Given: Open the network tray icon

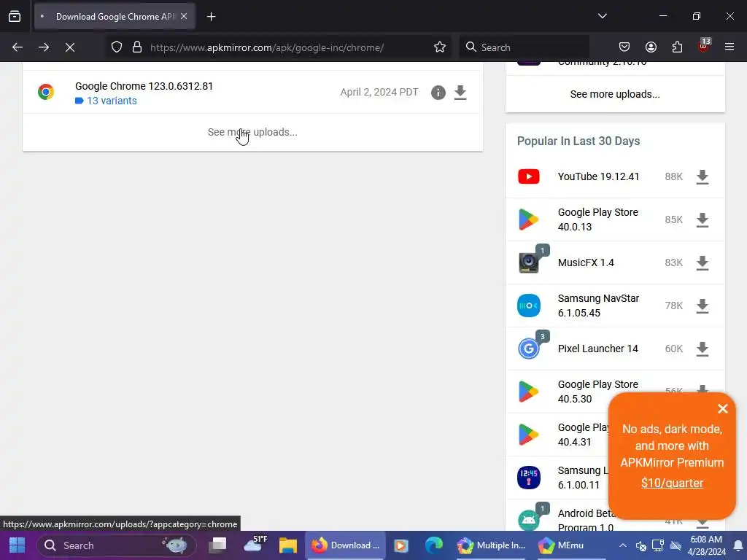Looking at the screenshot, I should pyautogui.click(x=658, y=545).
